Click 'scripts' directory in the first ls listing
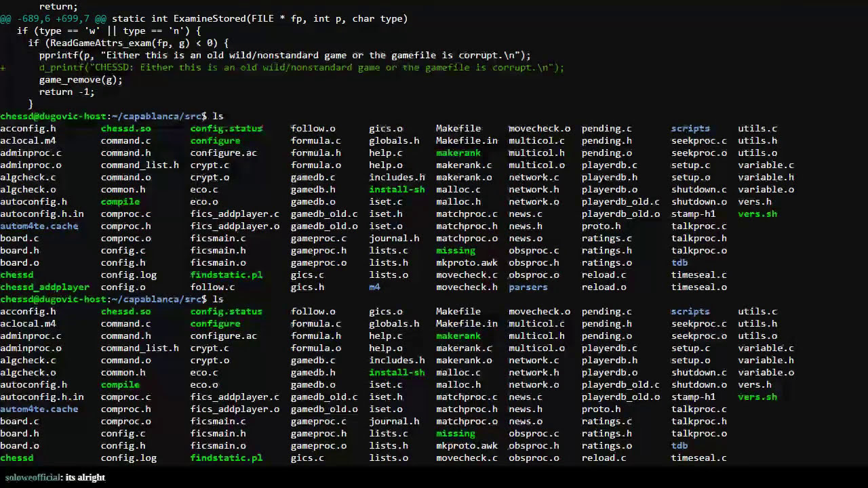 tap(690, 128)
